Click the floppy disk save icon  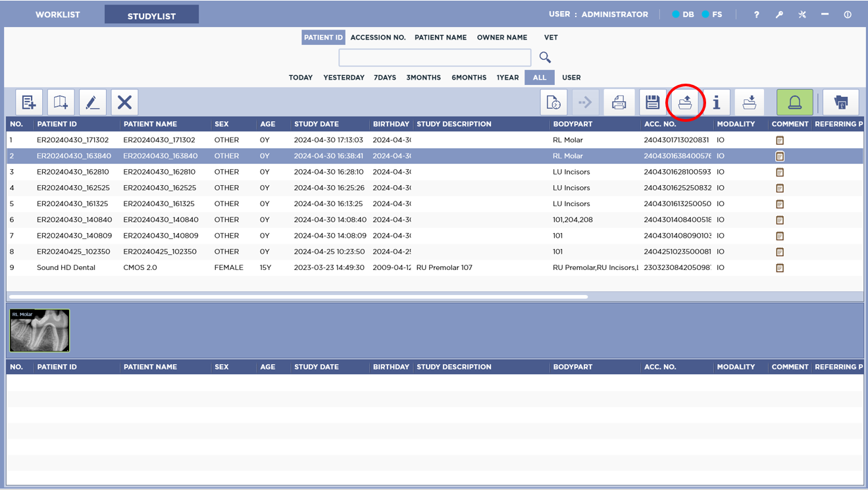(x=652, y=102)
